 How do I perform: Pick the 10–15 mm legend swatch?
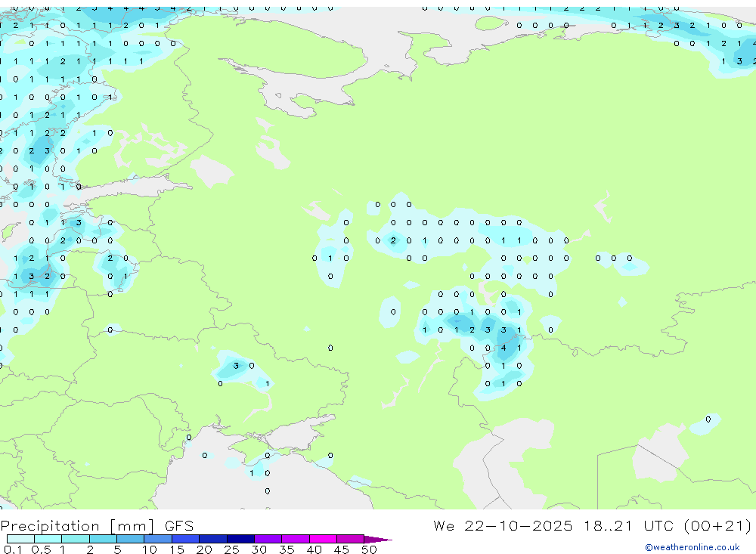pos(158,539)
